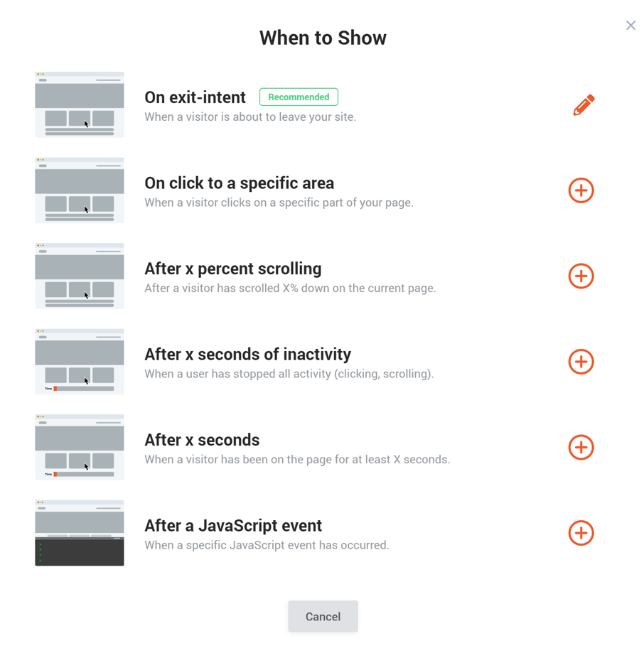
Task: Click the JavaScript event preview thumbnail
Action: 79,532
